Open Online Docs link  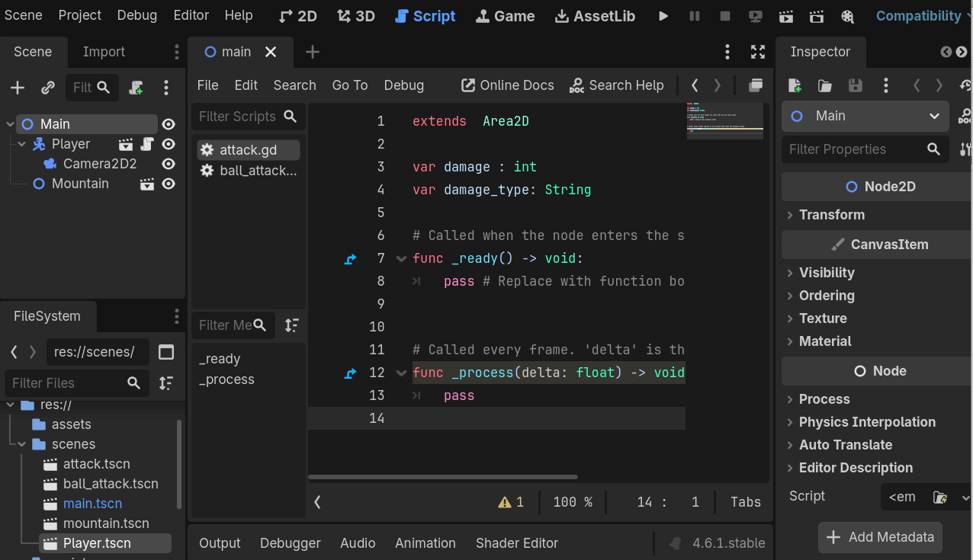[508, 85]
